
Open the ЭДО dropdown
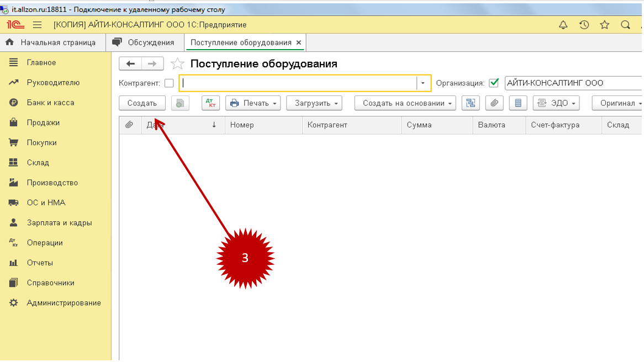click(556, 103)
